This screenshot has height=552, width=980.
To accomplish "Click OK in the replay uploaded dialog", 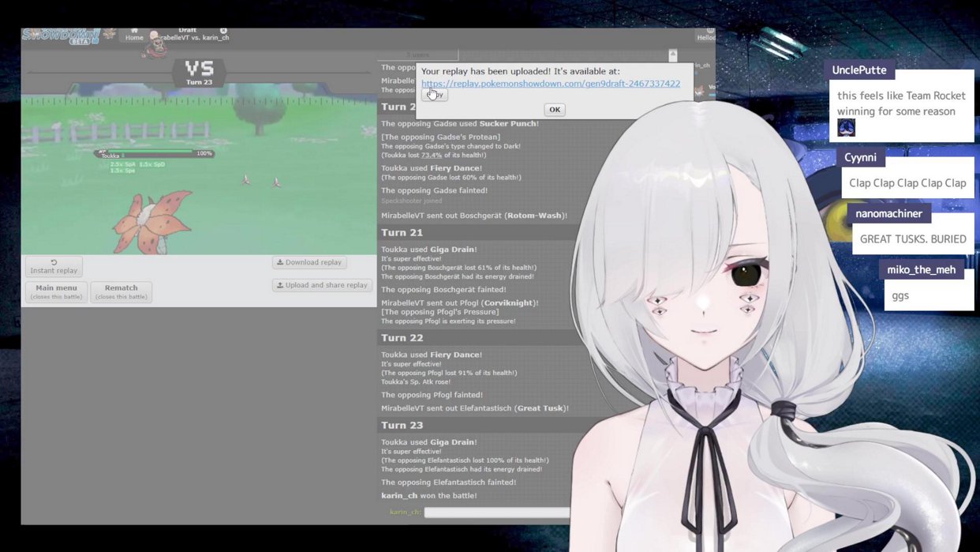I will 554,110.
